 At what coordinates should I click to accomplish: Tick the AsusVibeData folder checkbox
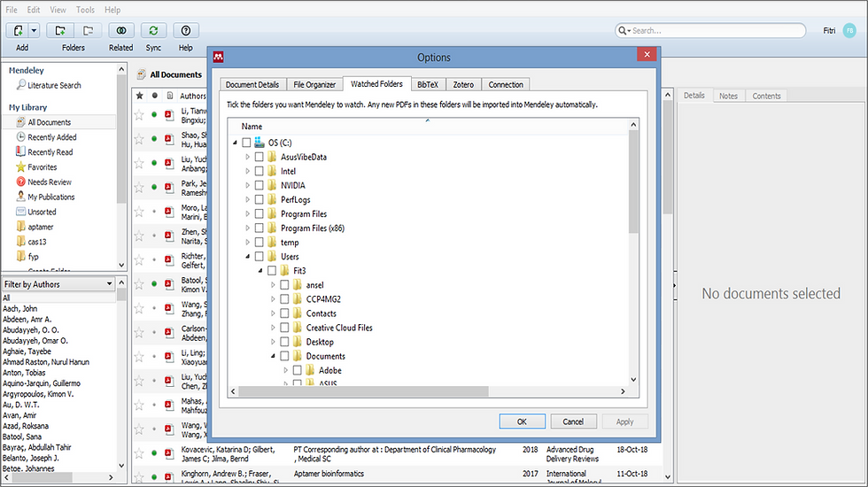[x=259, y=158]
